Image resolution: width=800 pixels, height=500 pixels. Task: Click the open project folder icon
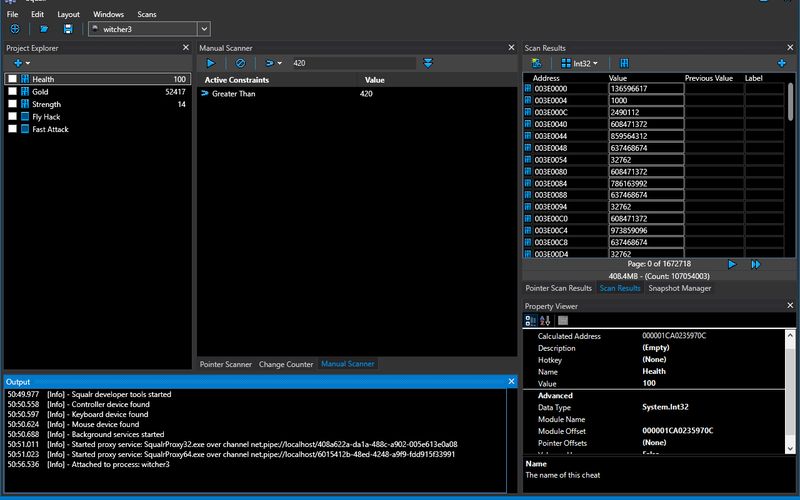pos(44,29)
